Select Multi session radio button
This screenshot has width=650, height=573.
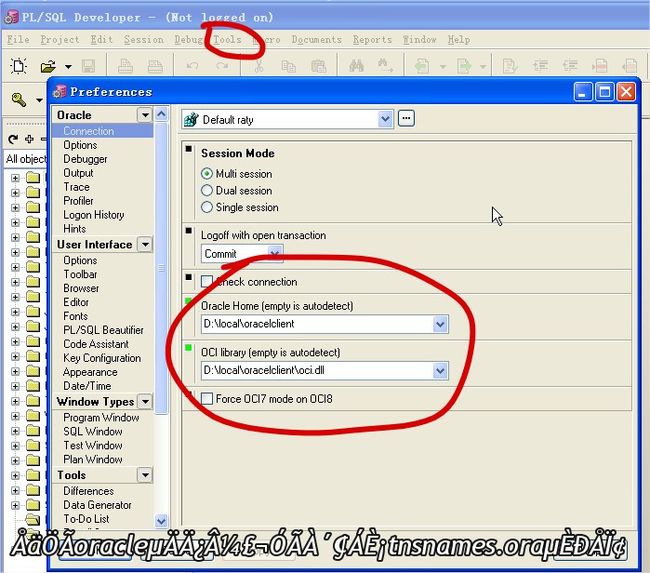[207, 173]
